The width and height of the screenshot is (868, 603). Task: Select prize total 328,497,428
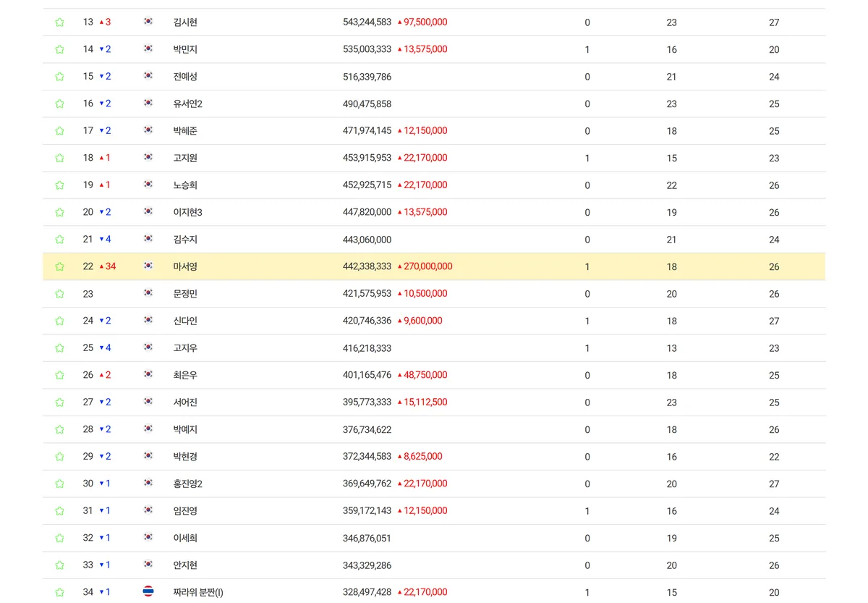367,592
